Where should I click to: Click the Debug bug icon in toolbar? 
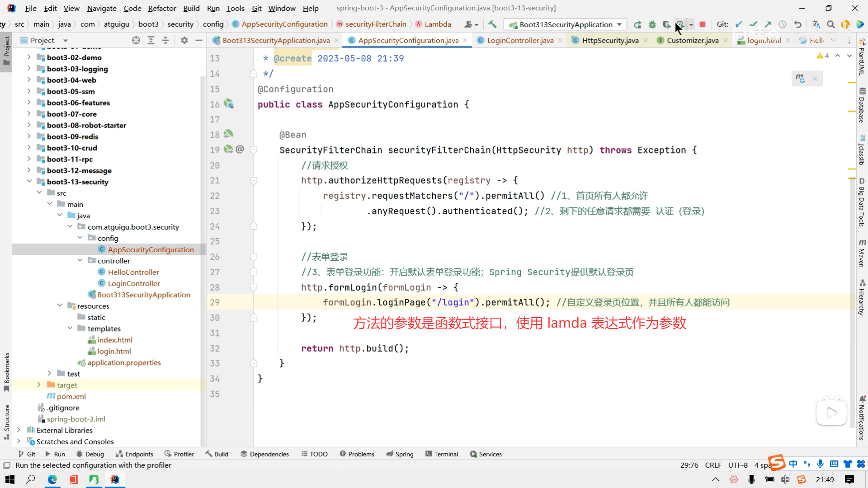pos(652,24)
